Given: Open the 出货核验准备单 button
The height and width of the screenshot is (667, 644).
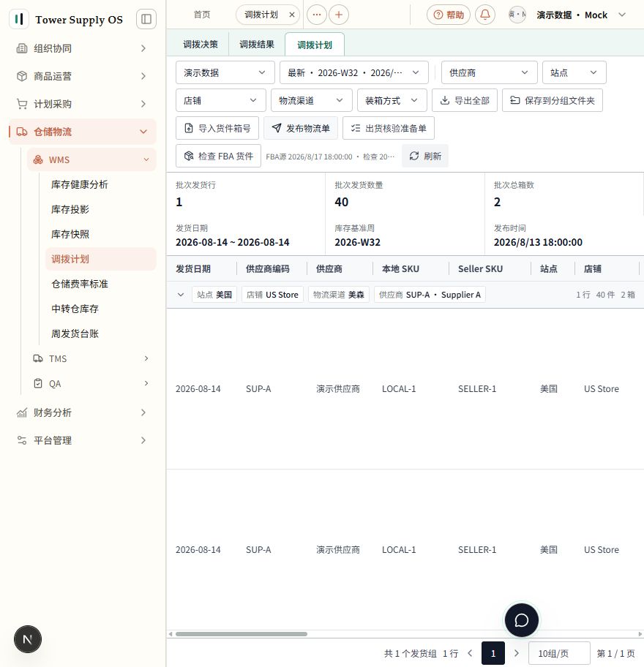Looking at the screenshot, I should pyautogui.click(x=388, y=128).
